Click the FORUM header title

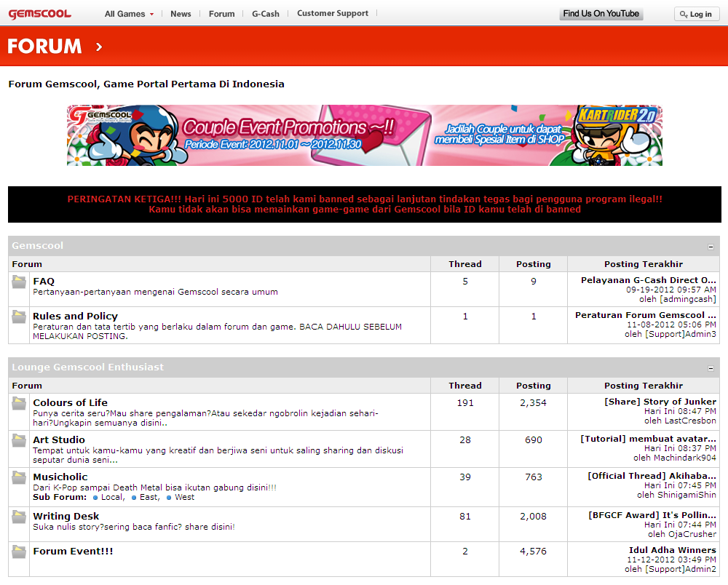tap(44, 47)
